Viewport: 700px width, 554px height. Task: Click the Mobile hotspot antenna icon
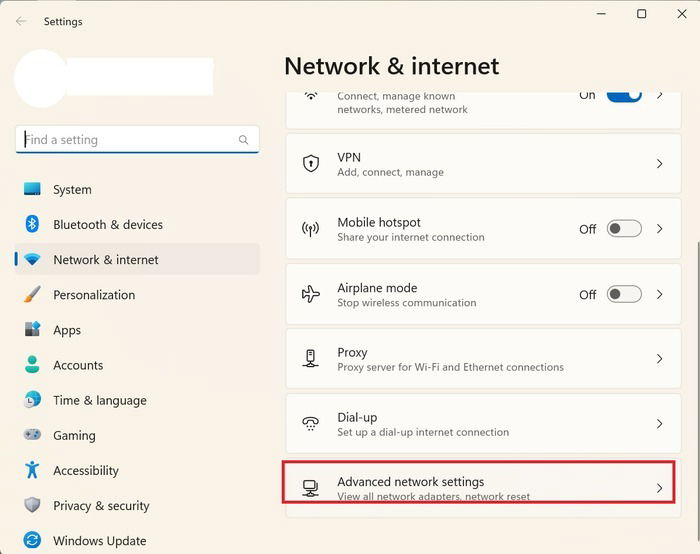tap(311, 229)
